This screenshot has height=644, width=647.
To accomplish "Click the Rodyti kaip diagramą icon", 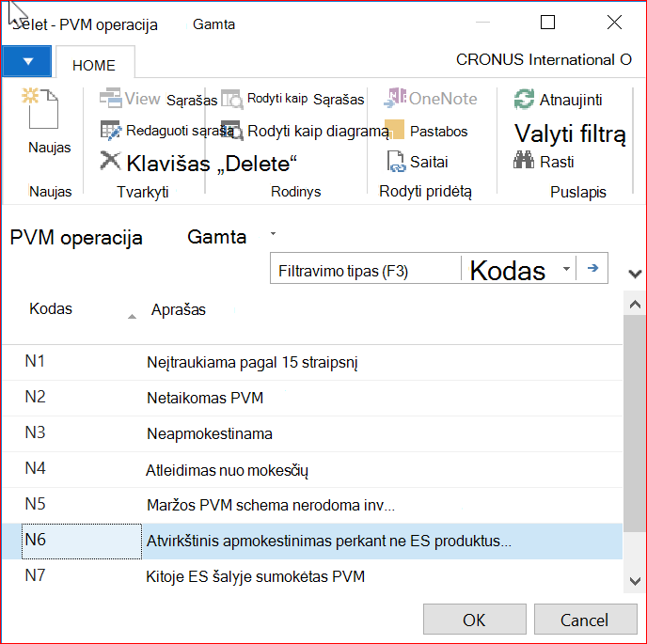I will [232, 131].
